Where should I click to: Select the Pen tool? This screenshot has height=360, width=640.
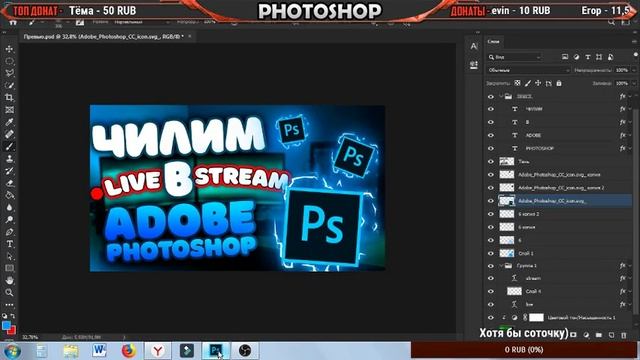pyautogui.click(x=9, y=232)
